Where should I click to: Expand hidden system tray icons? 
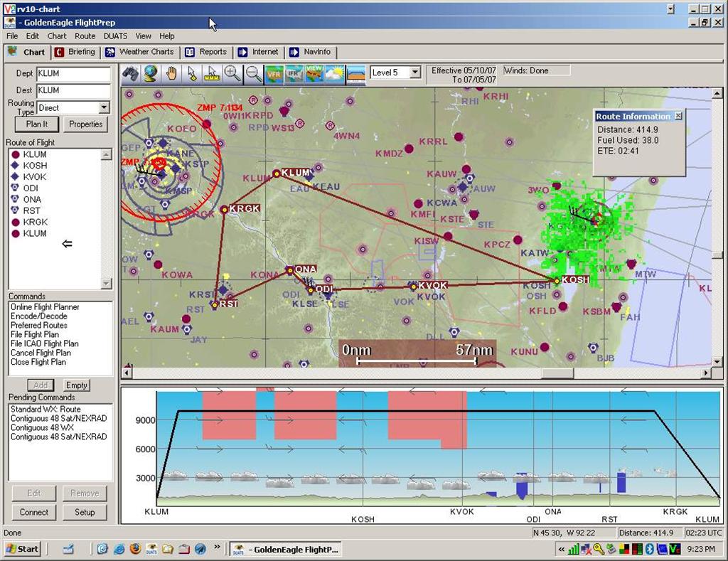click(x=562, y=550)
